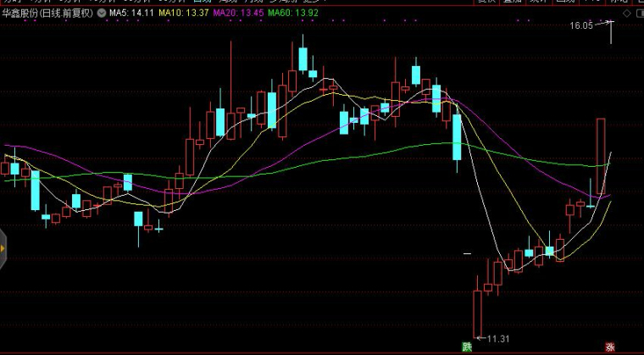
Task: Click the first cyan candle at chart left
Action: pyautogui.click(x=14, y=167)
